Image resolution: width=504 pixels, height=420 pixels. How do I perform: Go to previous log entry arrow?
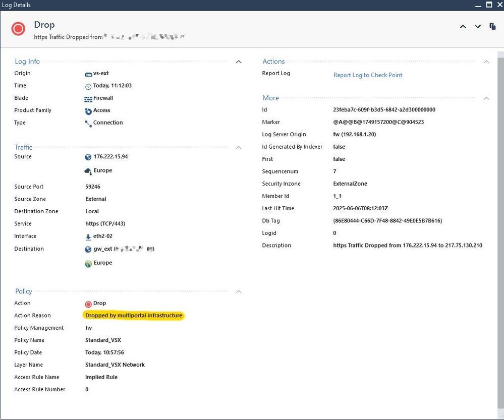[x=463, y=27]
